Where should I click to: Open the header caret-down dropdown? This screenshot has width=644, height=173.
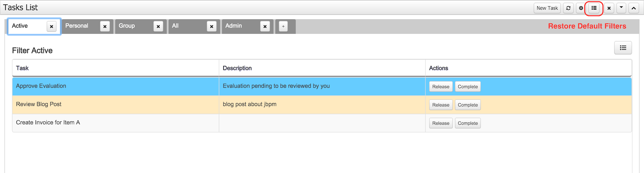621,8
